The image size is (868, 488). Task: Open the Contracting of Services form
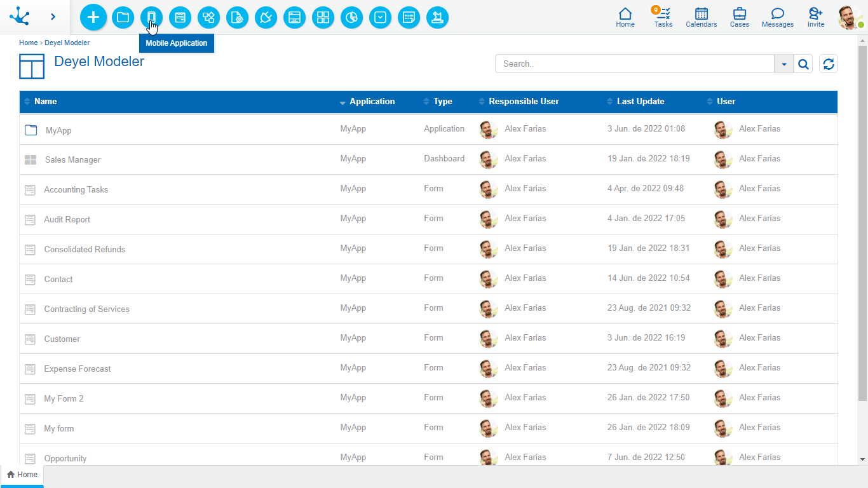click(86, 309)
